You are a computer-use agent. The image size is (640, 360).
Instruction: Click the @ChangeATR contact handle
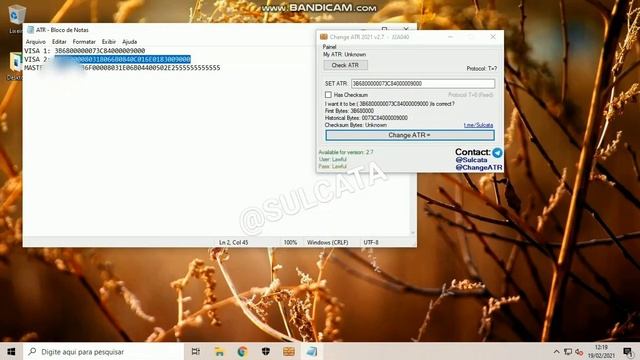(479, 167)
